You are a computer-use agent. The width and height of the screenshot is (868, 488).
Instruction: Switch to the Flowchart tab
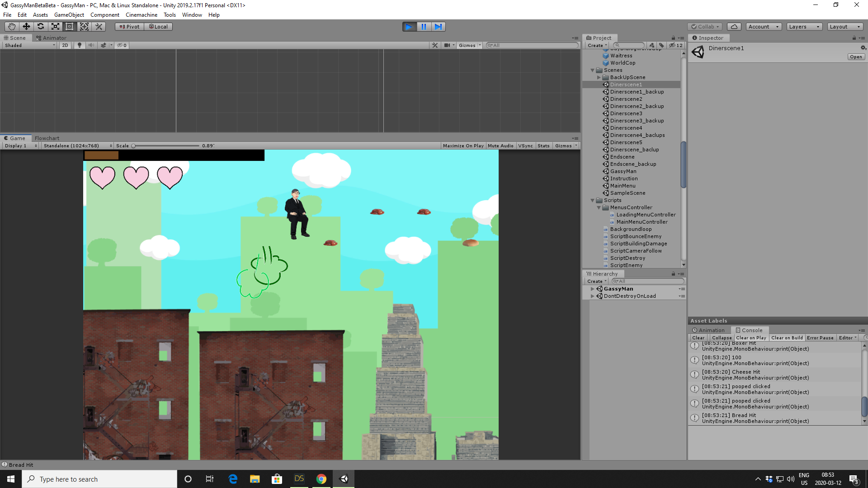[47, 138]
